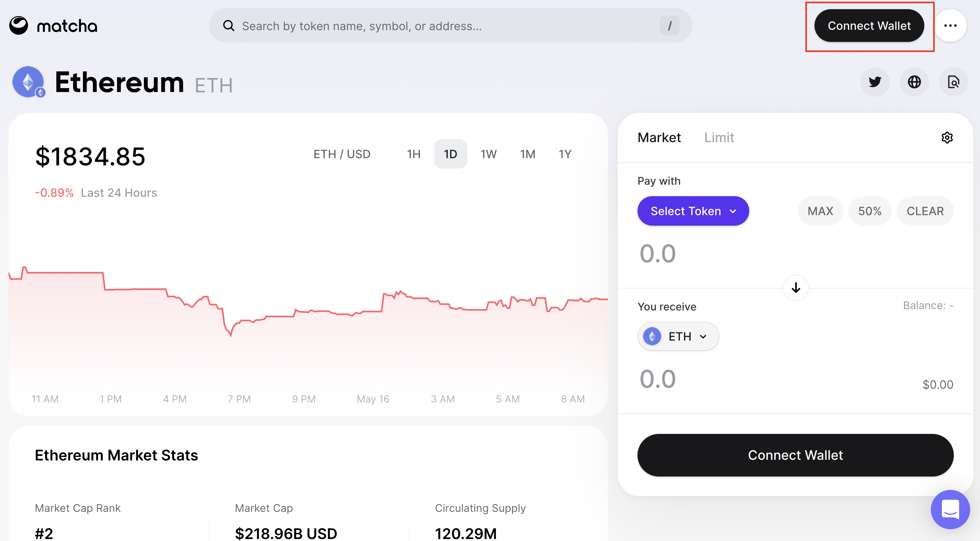Click the Matcha logo icon
Viewport: 980px width, 541px height.
(19, 26)
